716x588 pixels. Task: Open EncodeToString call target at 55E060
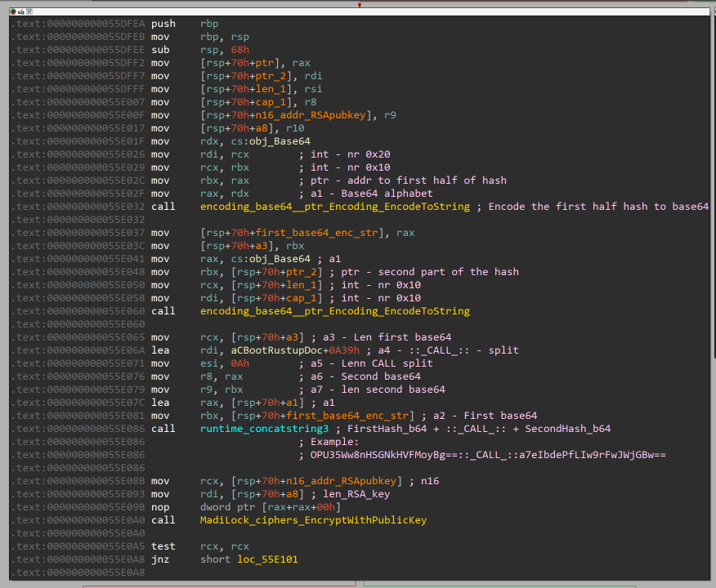point(335,311)
